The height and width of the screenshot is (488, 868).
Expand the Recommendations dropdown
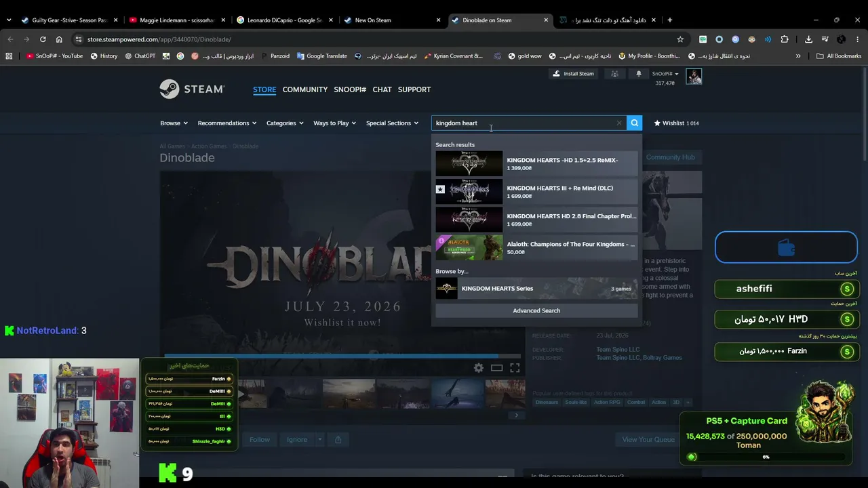pos(227,123)
